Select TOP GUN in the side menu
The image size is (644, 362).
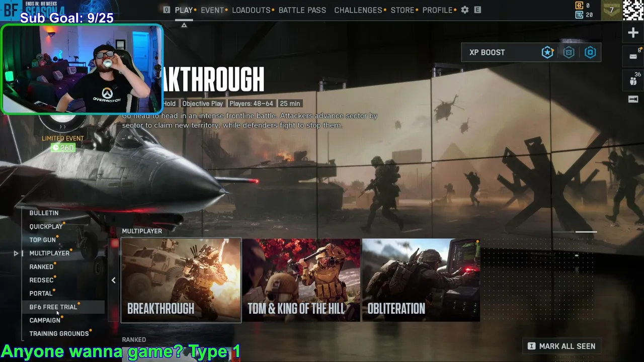[42, 240]
